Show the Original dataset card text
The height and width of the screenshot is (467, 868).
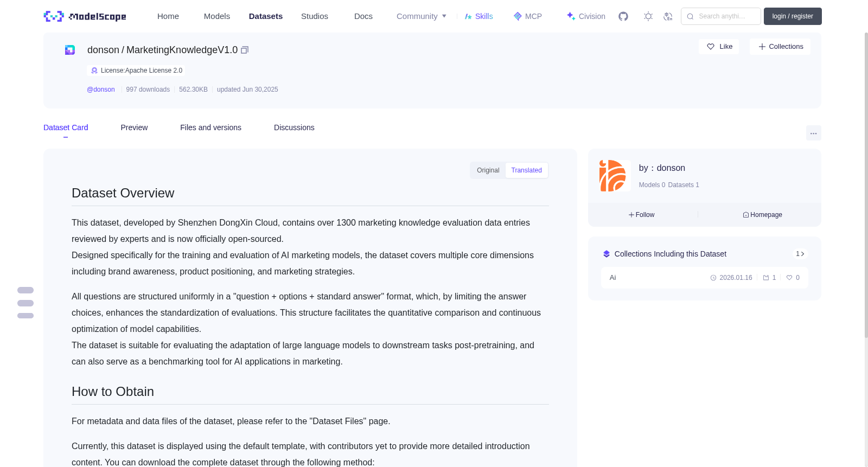tap(488, 170)
